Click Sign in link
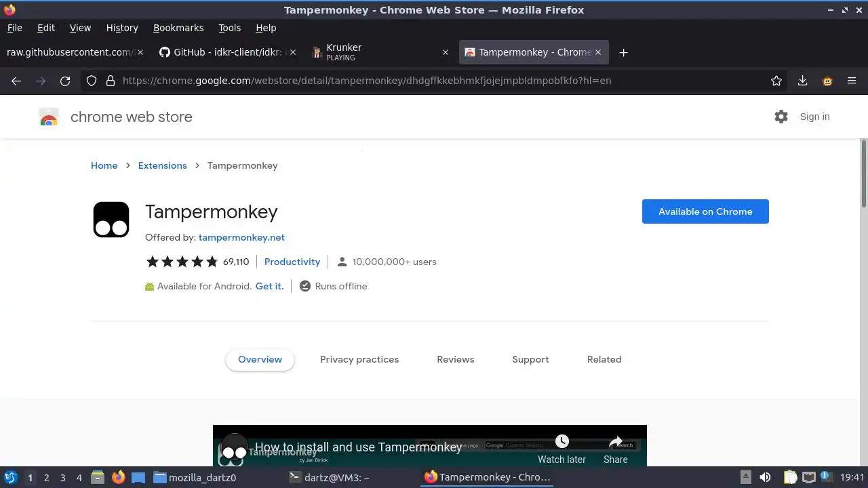The image size is (868, 488). coord(814,117)
